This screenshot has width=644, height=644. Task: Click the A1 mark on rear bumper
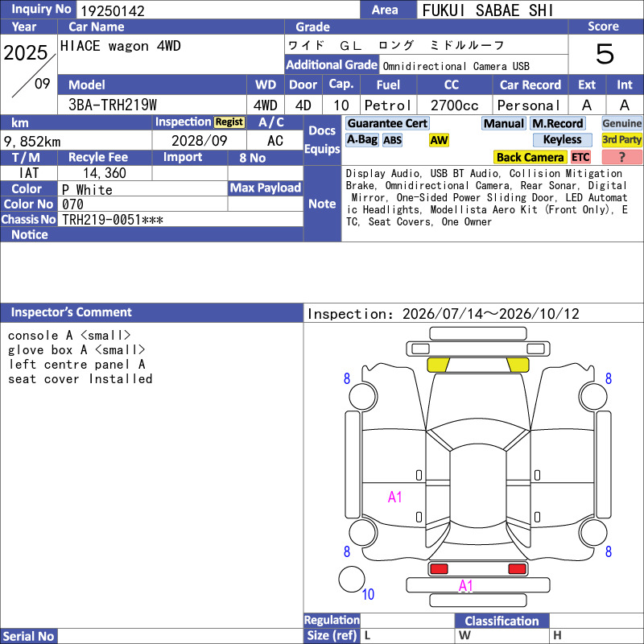click(466, 586)
